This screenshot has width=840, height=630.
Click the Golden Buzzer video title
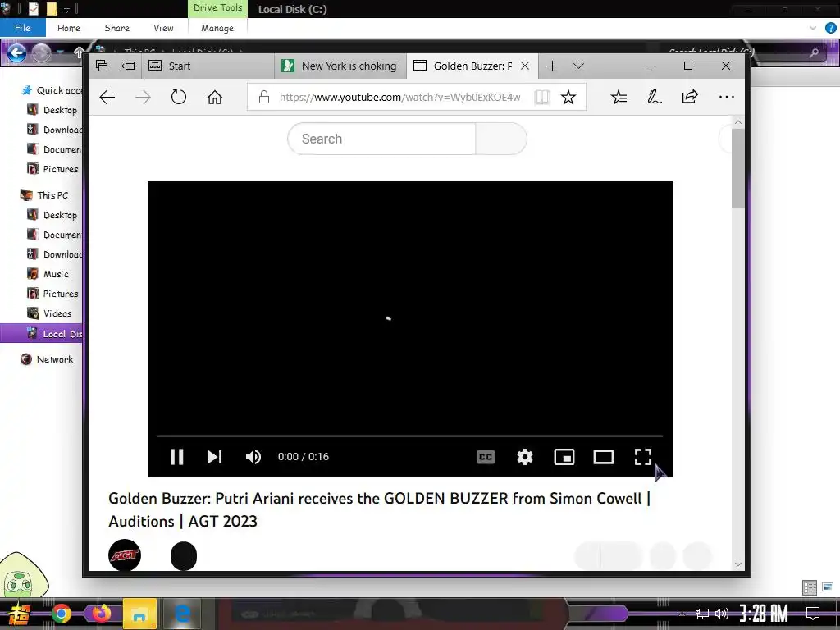[379, 509]
